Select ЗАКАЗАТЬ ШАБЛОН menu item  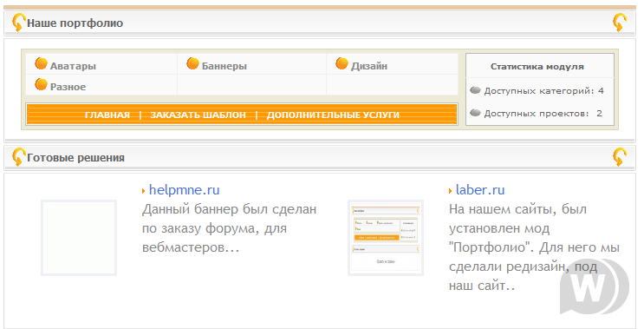pyautogui.click(x=198, y=115)
